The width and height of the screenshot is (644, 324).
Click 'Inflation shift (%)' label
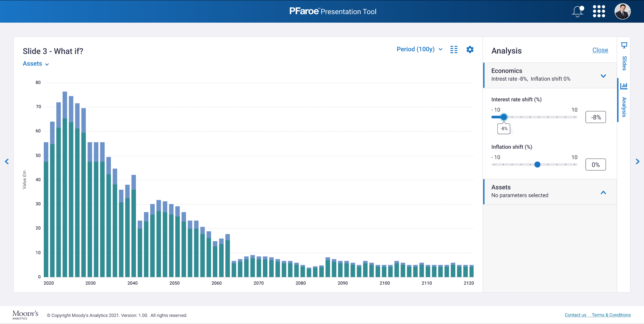(x=512, y=147)
